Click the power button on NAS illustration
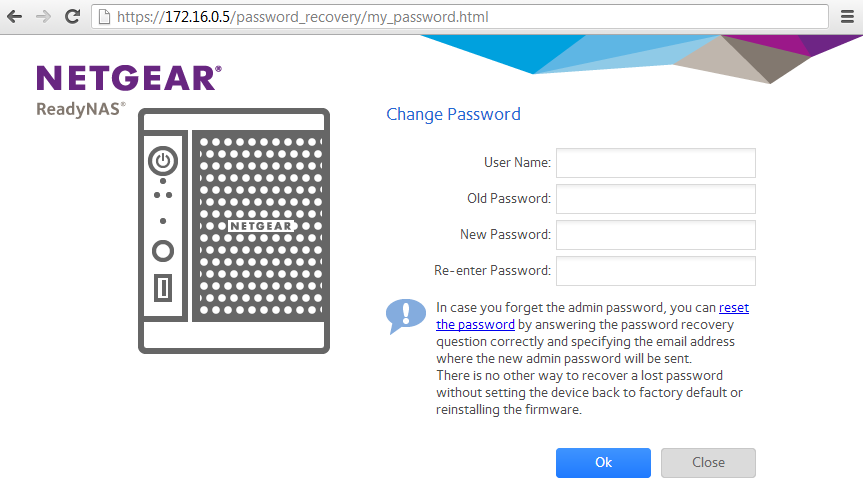 [x=163, y=160]
